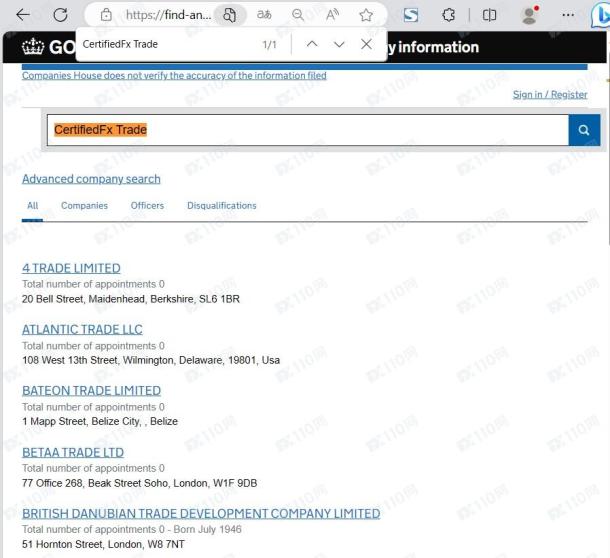Click the zoom out magnifier icon
Screen dimensions: 610x558
tap(298, 15)
